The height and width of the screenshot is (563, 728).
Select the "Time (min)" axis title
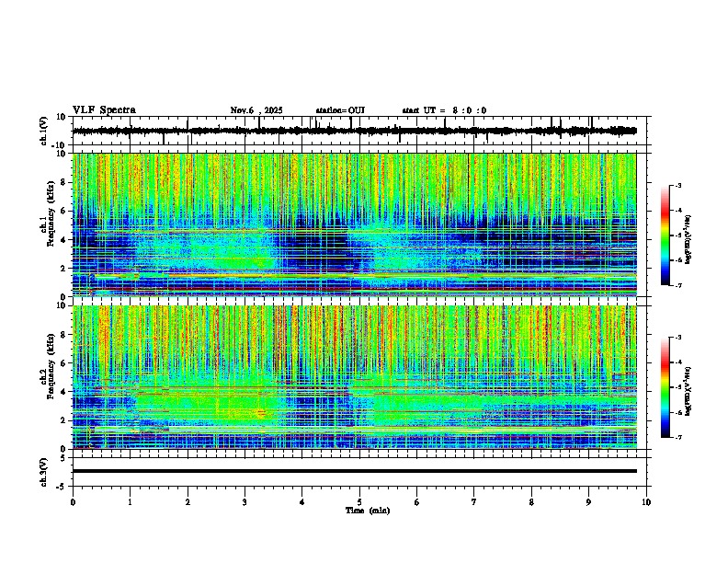pos(368,511)
